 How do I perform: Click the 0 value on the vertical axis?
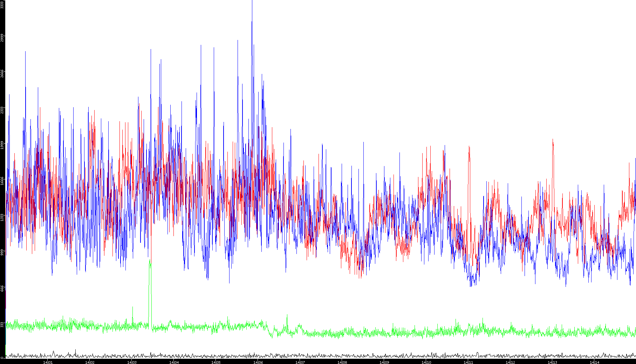[2, 357]
